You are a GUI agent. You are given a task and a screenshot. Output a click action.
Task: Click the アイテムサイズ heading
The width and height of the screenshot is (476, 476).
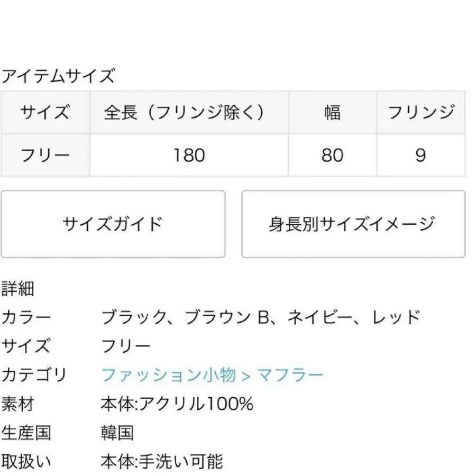click(x=57, y=77)
